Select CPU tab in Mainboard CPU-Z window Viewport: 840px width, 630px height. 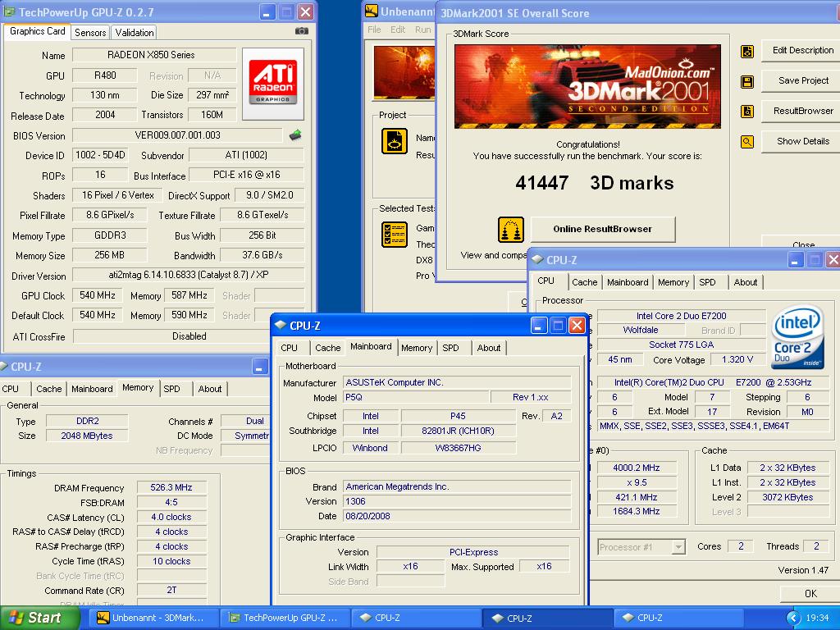click(x=290, y=348)
